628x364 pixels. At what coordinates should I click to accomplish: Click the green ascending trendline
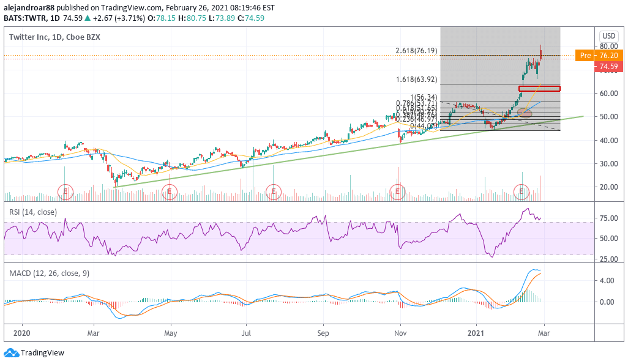(348, 151)
